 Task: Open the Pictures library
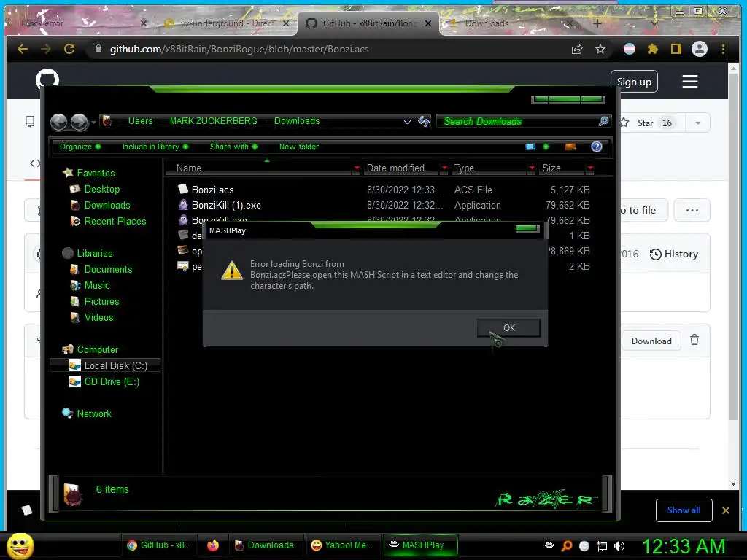point(101,301)
